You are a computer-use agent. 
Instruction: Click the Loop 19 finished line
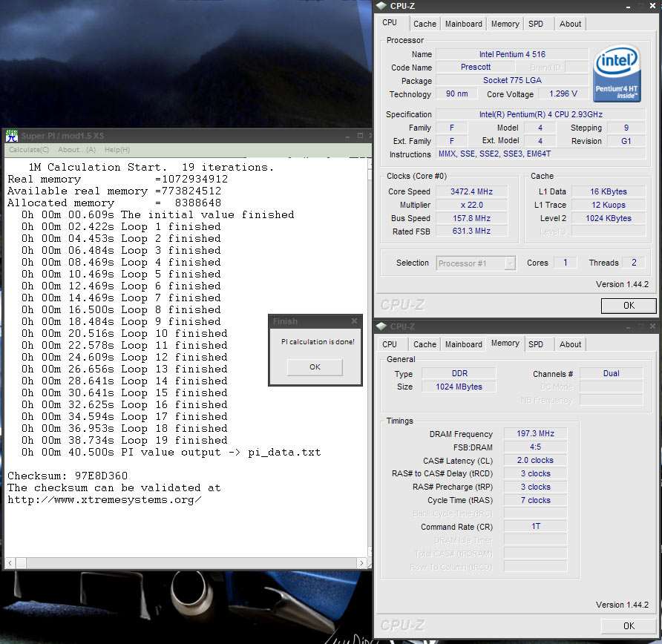[x=125, y=441]
